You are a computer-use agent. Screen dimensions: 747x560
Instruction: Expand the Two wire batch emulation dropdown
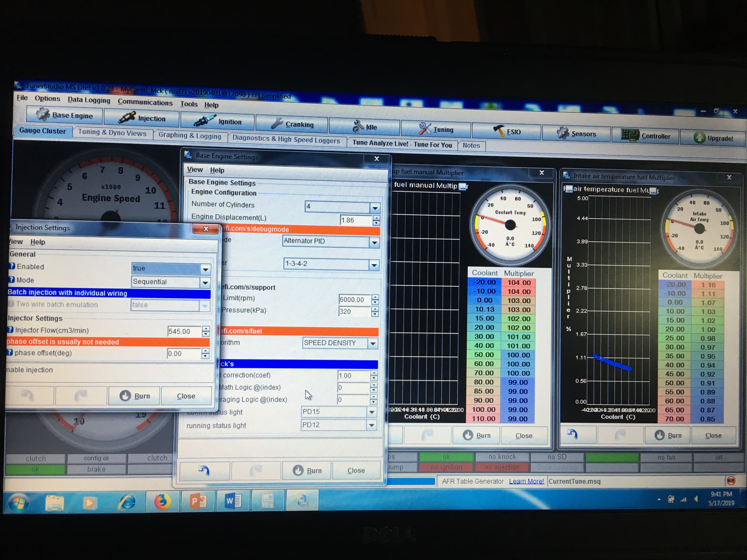(205, 306)
